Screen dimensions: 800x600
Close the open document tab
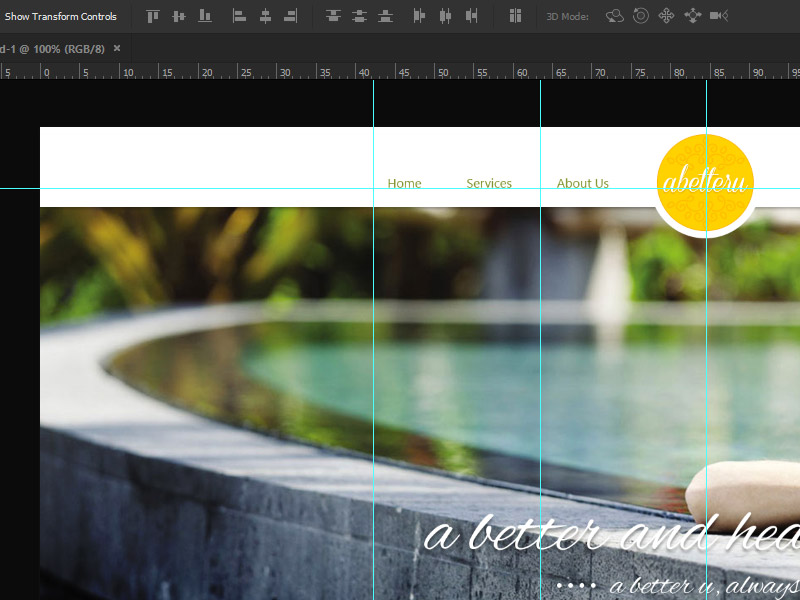tap(117, 48)
